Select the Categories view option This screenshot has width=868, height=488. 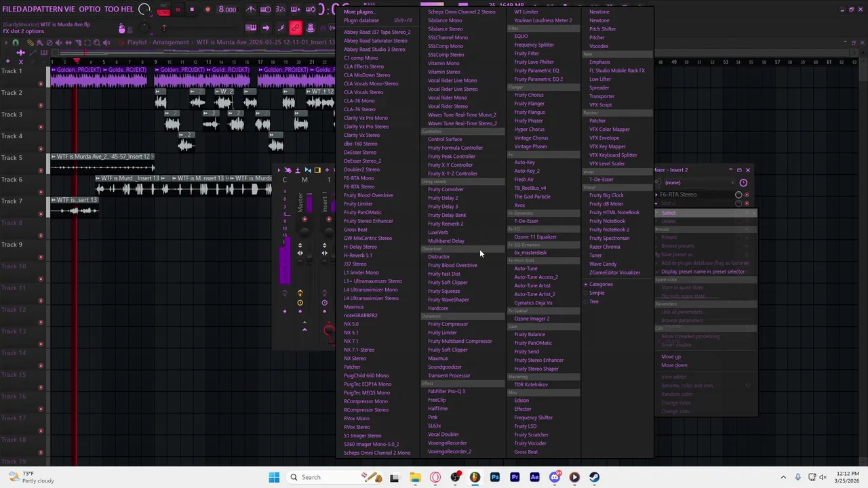[601, 285]
